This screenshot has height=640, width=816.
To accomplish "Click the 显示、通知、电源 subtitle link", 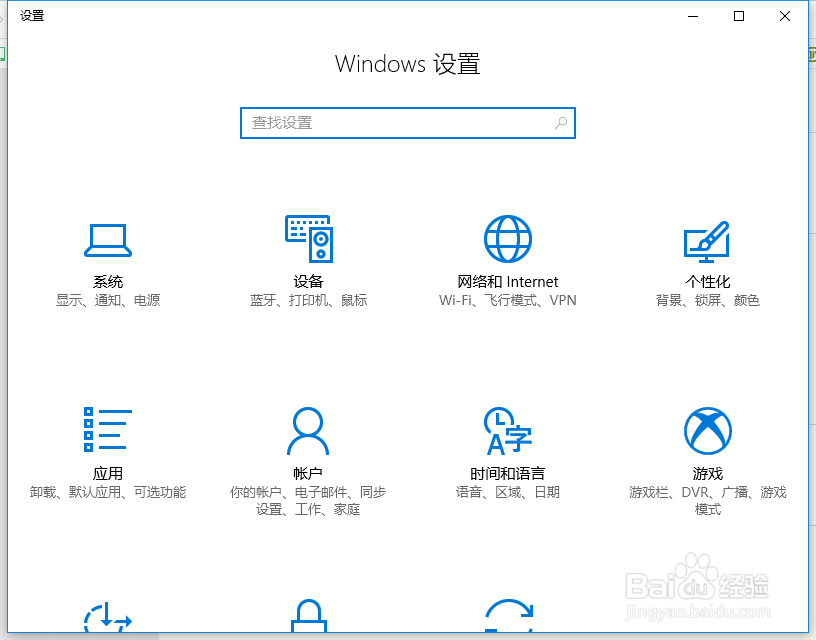I will click(x=108, y=299).
